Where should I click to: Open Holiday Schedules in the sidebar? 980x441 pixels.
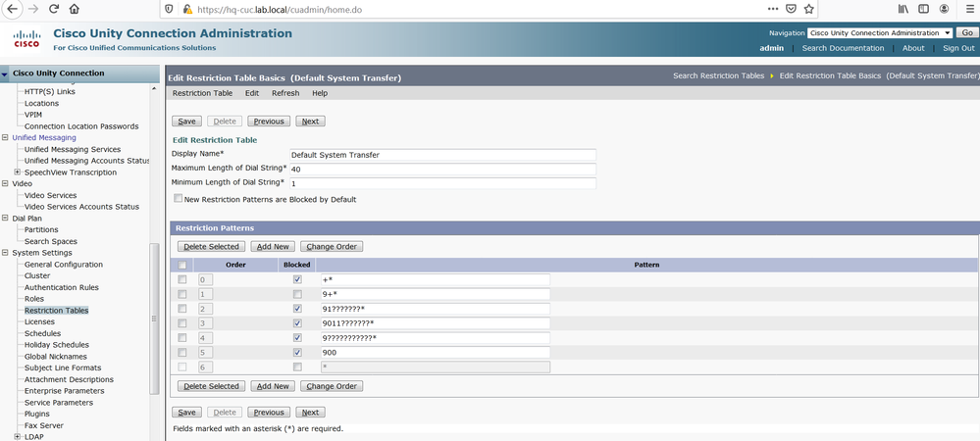[56, 345]
